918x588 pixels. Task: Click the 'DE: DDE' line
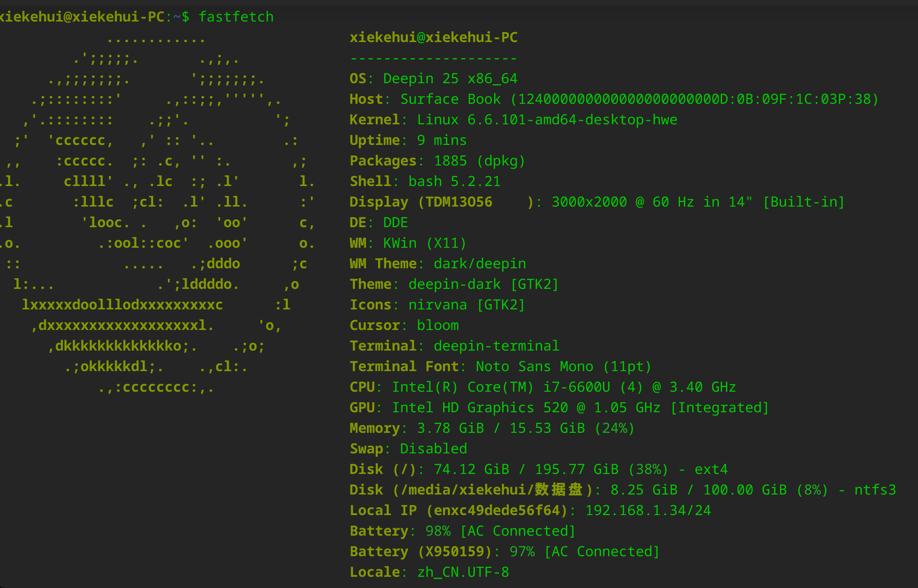click(x=379, y=222)
